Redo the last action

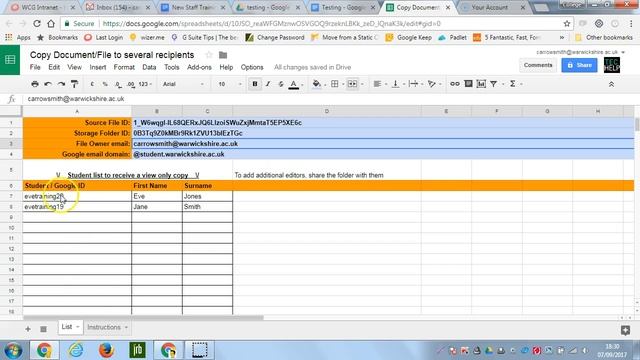click(61, 84)
